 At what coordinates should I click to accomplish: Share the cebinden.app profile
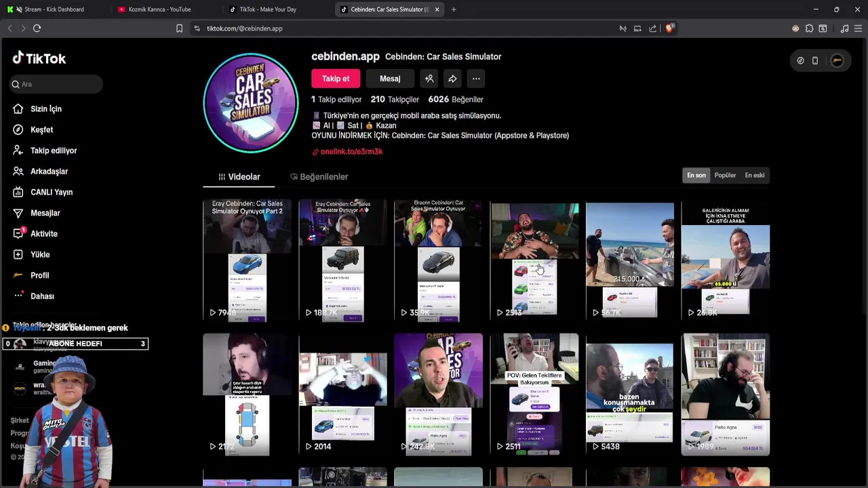(x=452, y=79)
